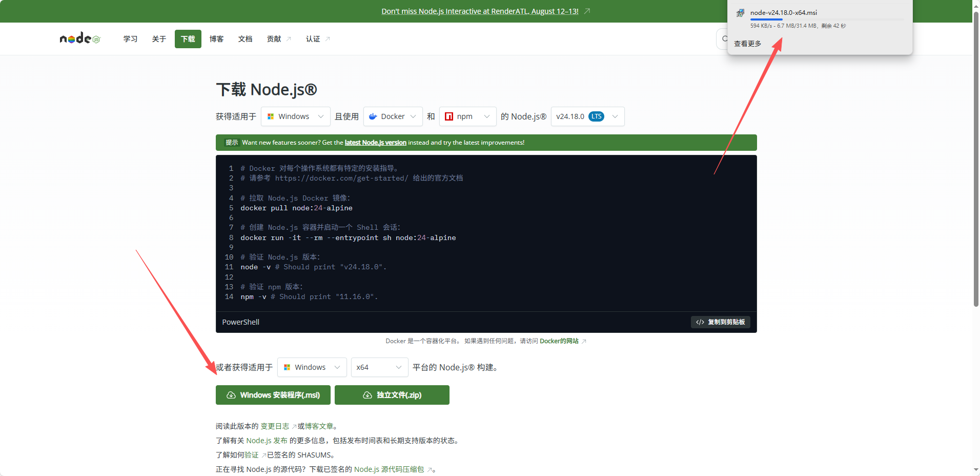Open the 博客文章 link
980x476 pixels.
click(319, 426)
